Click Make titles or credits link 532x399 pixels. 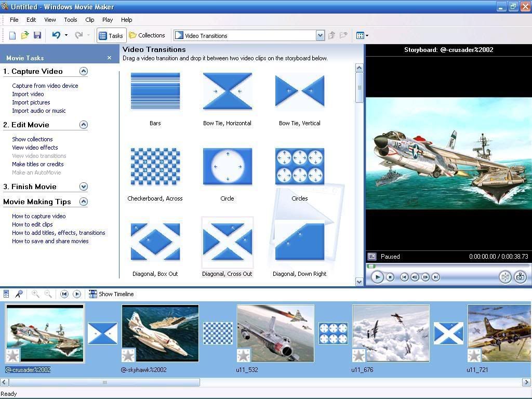pyautogui.click(x=37, y=164)
